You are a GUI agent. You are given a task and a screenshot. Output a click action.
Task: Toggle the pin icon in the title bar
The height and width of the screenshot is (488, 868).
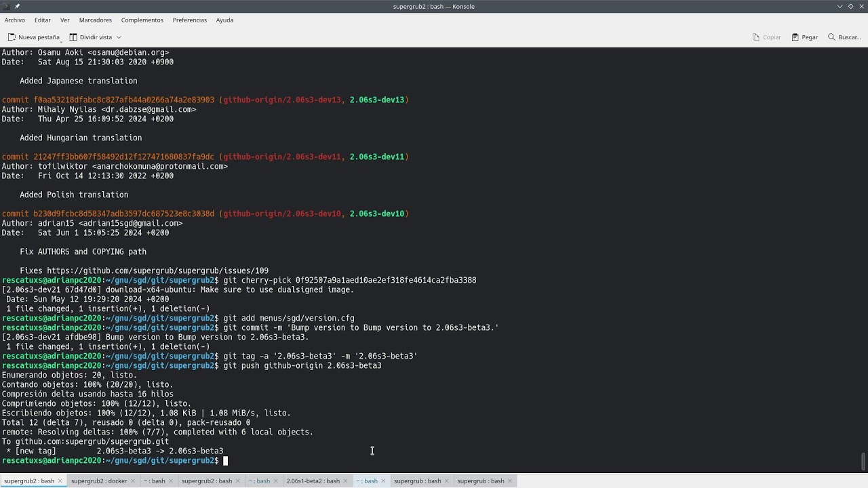(18, 6)
